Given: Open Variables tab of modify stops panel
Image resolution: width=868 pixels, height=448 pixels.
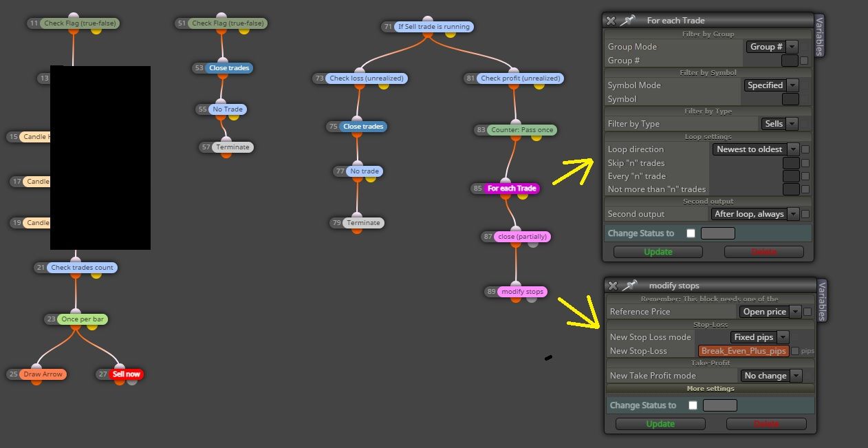Looking at the screenshot, I should 821,300.
